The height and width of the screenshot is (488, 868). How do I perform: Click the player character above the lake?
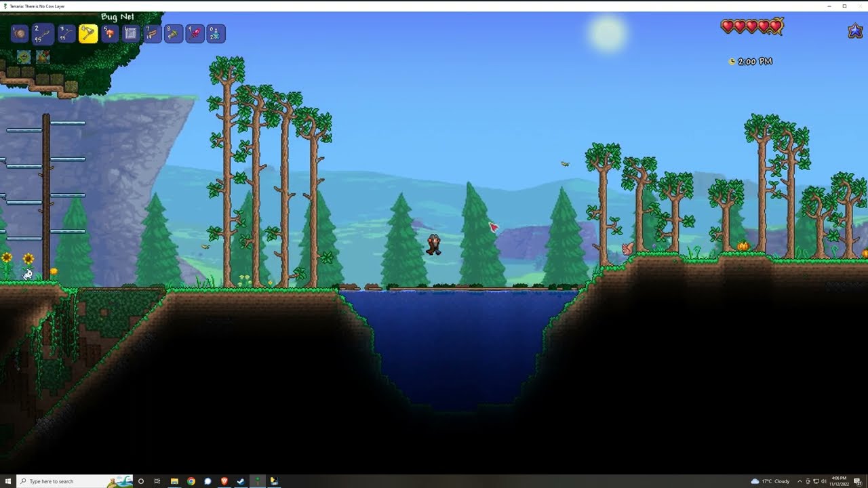pyautogui.click(x=433, y=245)
